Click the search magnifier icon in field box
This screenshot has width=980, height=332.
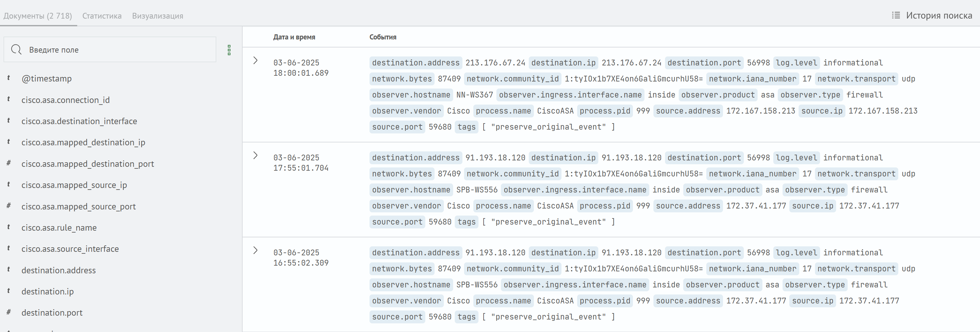(16, 49)
